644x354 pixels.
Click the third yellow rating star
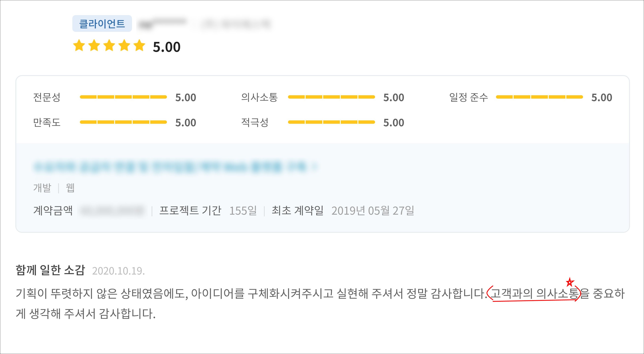109,46
